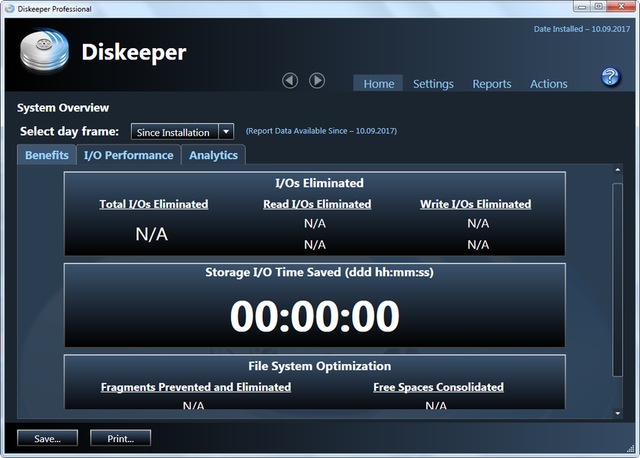
Task: Go back with the left arrow icon
Action: [290, 80]
